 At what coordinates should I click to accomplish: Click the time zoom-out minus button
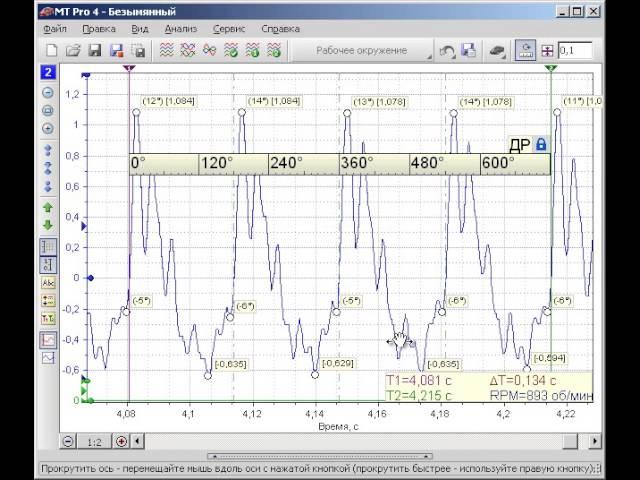68,441
